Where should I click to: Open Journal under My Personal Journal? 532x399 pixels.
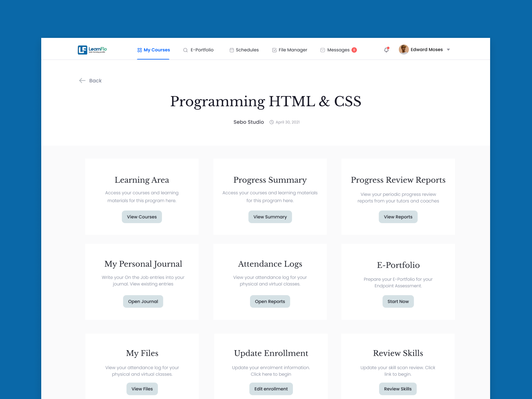coord(143,301)
